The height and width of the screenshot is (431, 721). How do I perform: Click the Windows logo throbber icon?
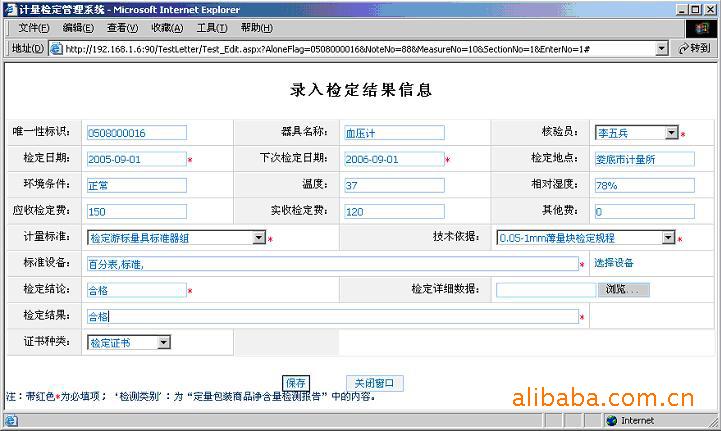[701, 28]
